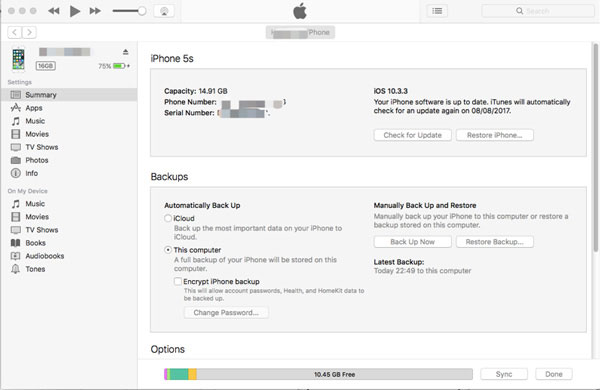
Task: Select the iCloud backup radio option
Action: click(168, 218)
